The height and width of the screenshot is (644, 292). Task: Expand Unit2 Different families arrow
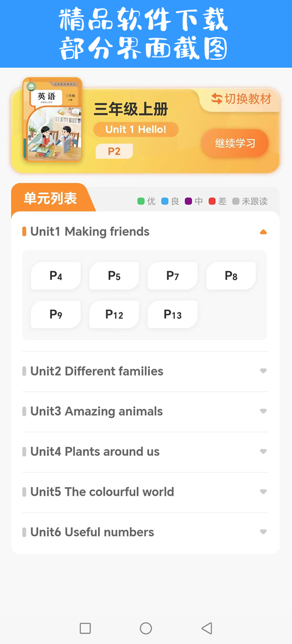(263, 371)
